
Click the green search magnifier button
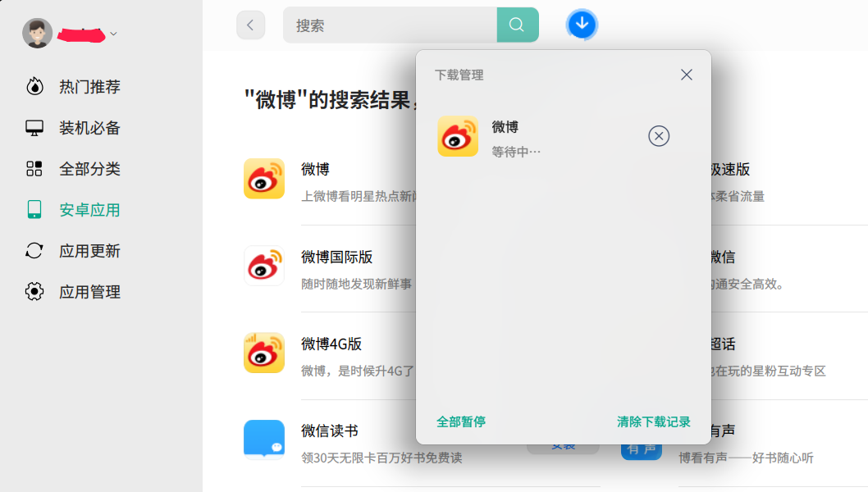pos(518,25)
